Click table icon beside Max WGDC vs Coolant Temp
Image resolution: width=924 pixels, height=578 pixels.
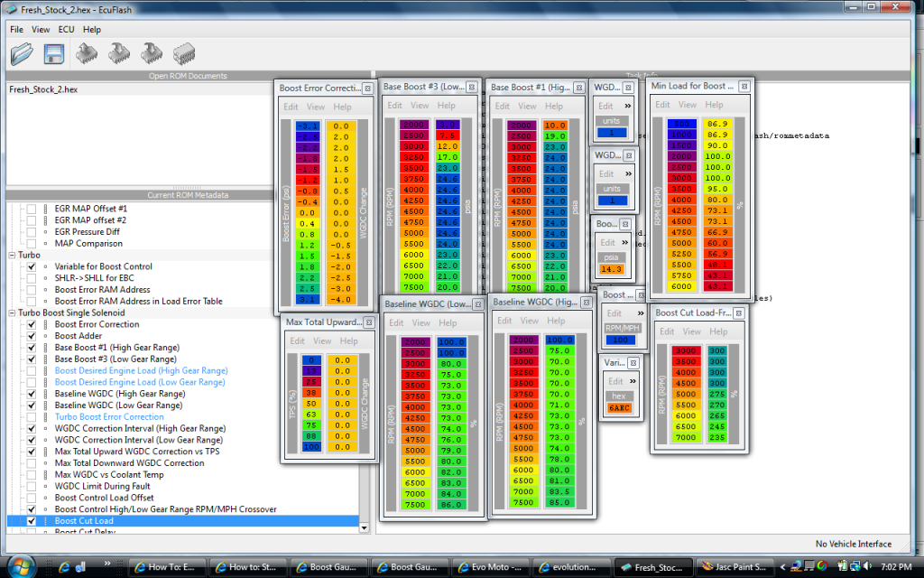(x=45, y=475)
